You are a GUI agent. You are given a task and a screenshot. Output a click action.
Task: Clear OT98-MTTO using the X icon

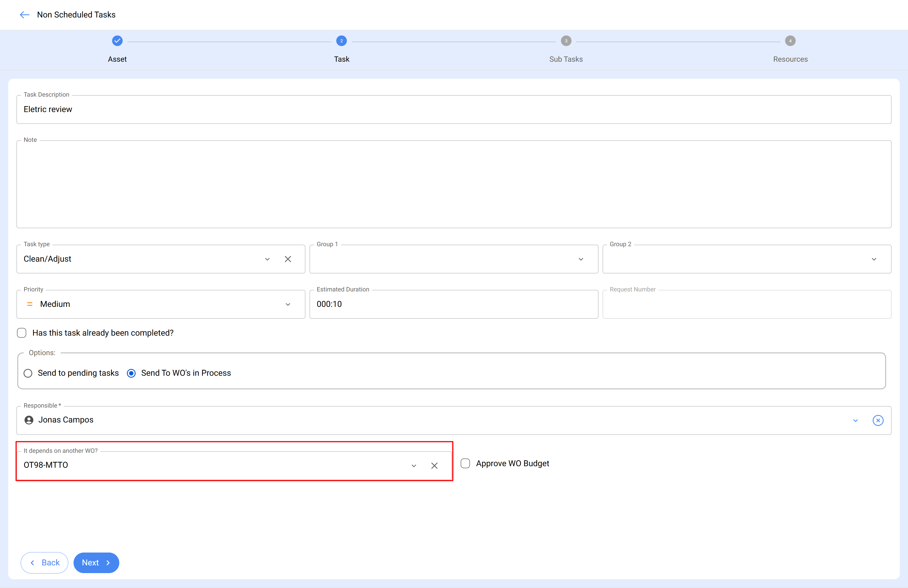coord(434,466)
